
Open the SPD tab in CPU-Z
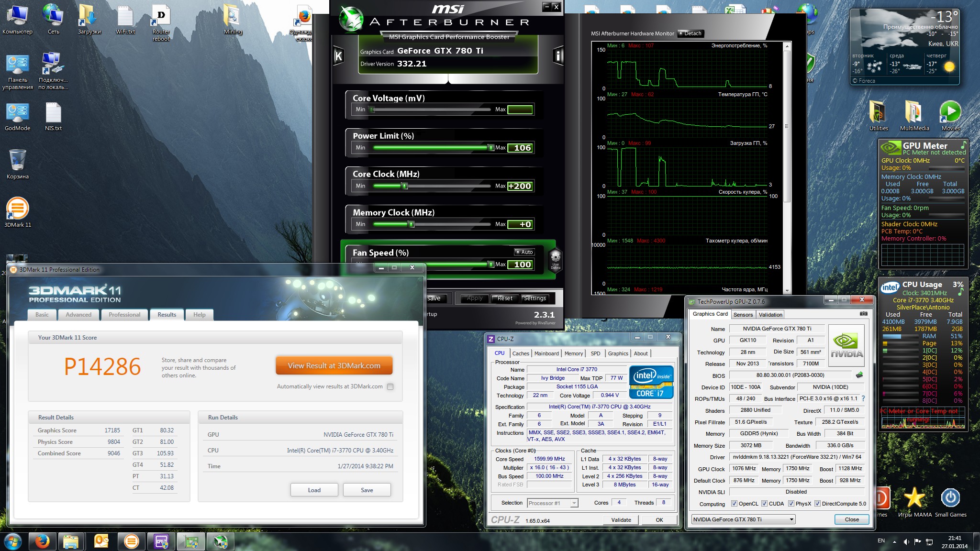[x=595, y=353]
